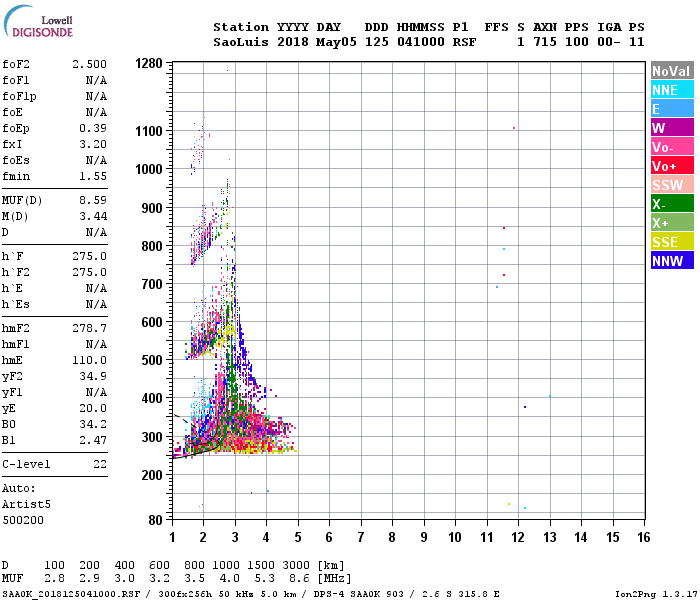Click the fmin value 1.55
The width and height of the screenshot is (700, 600).
[x=93, y=176]
